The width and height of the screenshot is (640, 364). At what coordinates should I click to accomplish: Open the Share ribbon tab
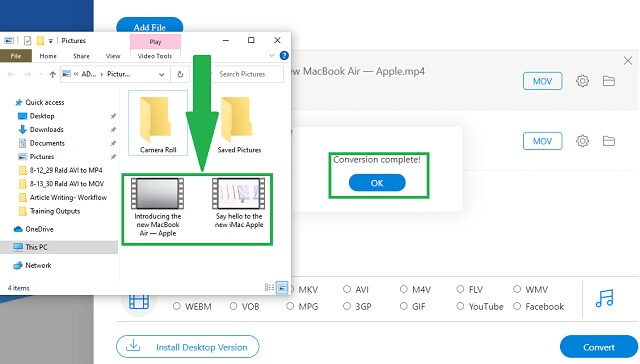(x=81, y=56)
